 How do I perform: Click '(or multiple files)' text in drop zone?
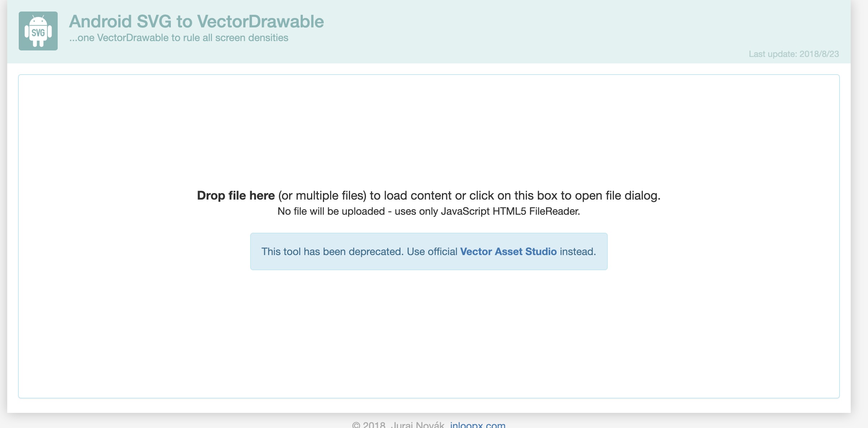[x=322, y=196]
